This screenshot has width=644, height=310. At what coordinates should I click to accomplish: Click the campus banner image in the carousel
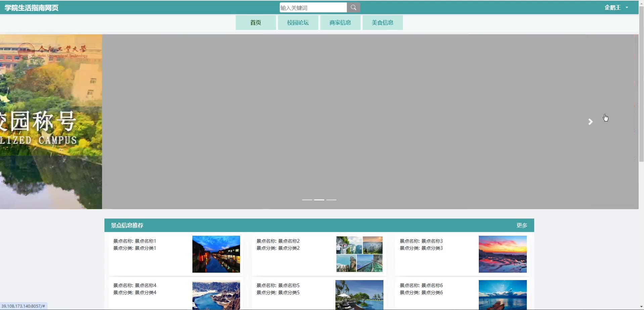click(x=51, y=122)
